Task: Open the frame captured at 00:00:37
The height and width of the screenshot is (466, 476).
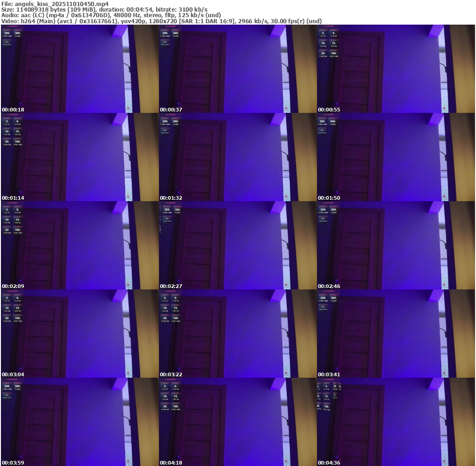Action: click(238, 69)
